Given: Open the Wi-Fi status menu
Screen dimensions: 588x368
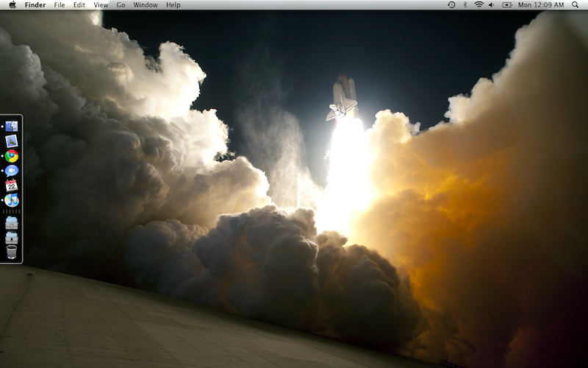Looking at the screenshot, I should point(479,5).
